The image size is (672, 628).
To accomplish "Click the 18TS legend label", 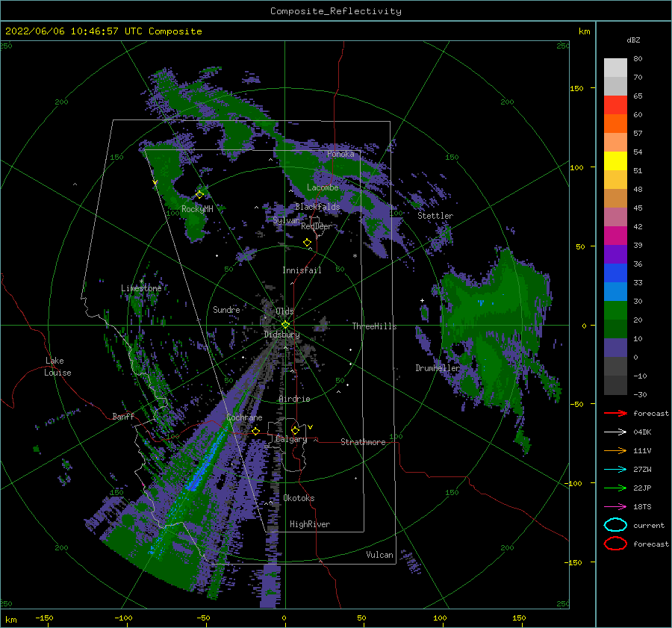I will point(642,507).
